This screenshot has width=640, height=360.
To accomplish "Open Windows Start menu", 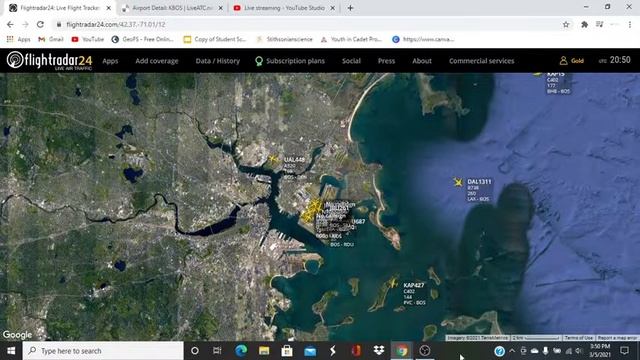I will coord(11,351).
